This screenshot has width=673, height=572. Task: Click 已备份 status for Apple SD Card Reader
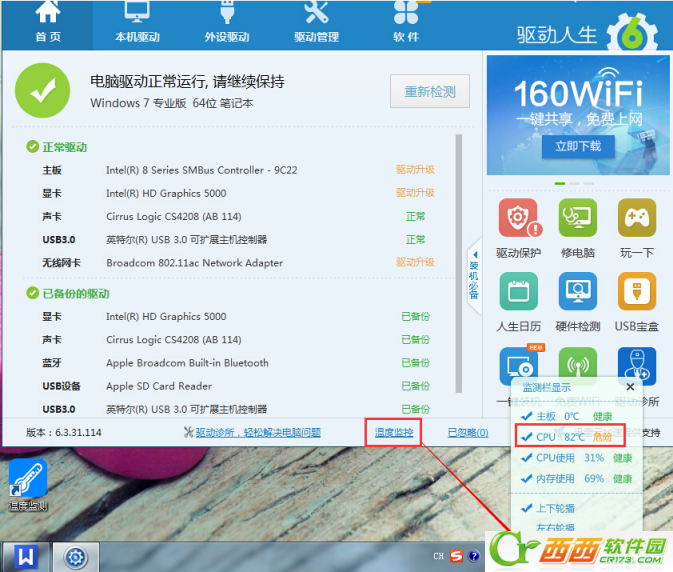pos(415,386)
